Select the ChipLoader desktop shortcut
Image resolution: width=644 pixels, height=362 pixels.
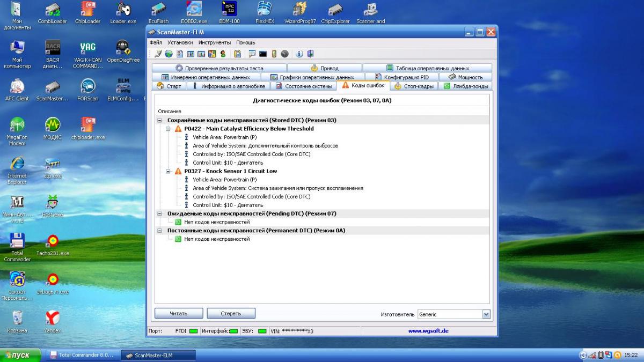point(87,13)
